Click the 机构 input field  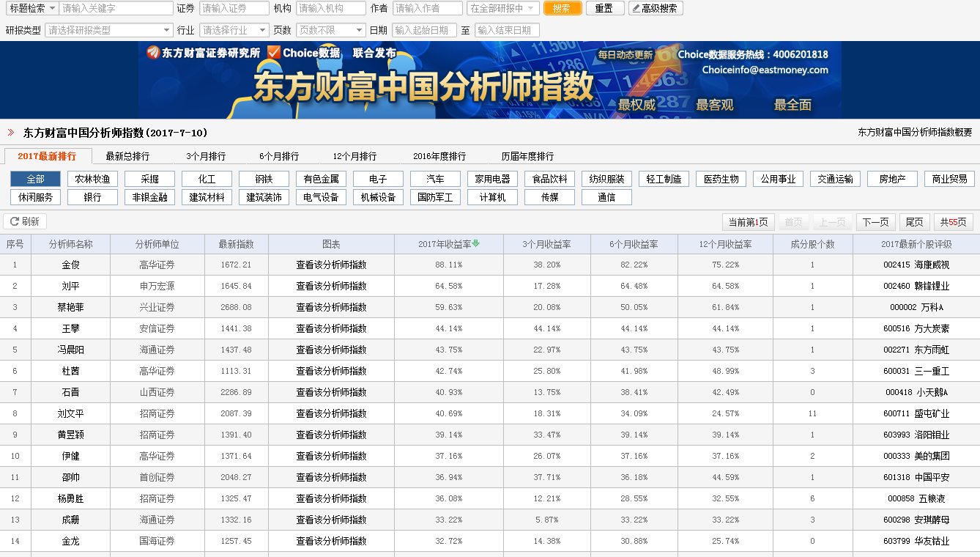pyautogui.click(x=331, y=8)
